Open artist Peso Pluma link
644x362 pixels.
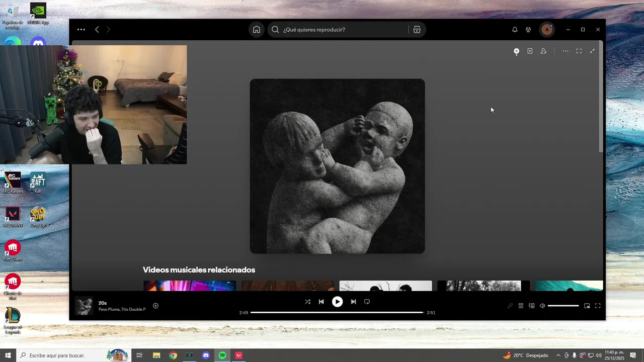109,310
